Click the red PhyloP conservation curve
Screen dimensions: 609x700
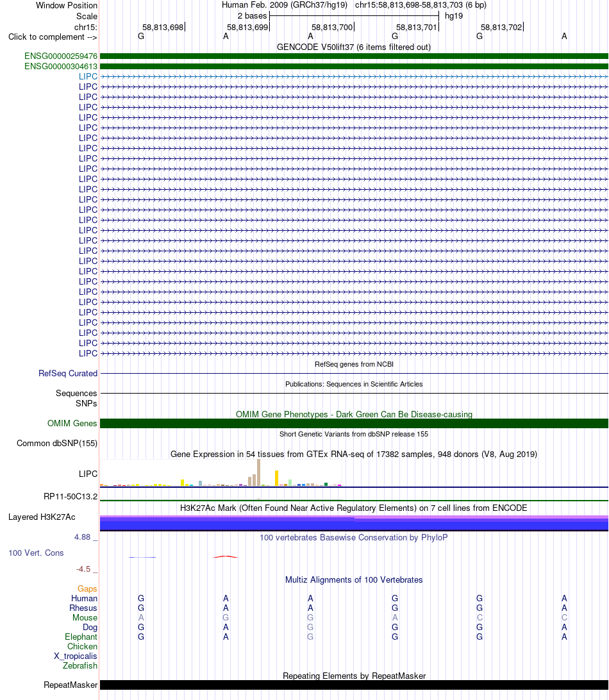point(226,556)
